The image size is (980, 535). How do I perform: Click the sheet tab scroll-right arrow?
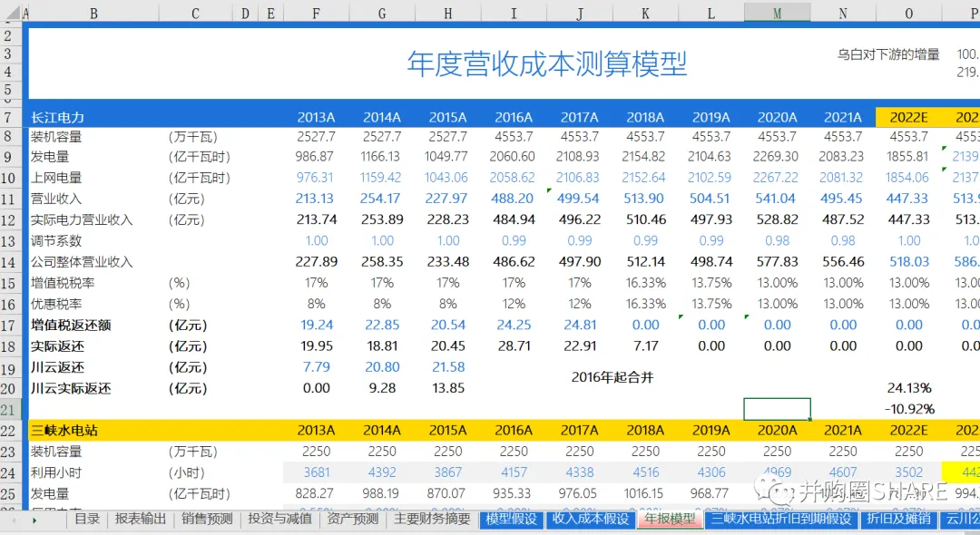(x=34, y=520)
